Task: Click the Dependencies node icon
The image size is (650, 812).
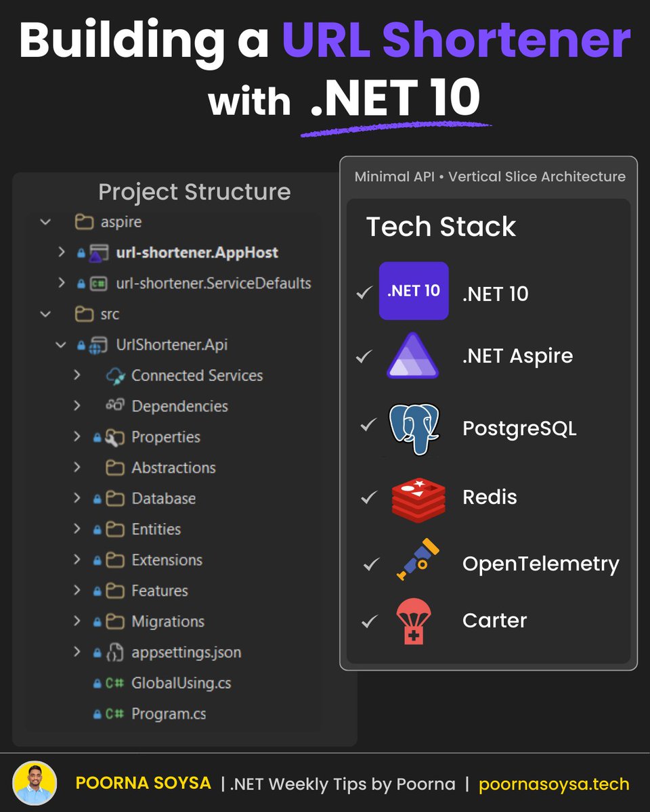Action: pos(115,405)
